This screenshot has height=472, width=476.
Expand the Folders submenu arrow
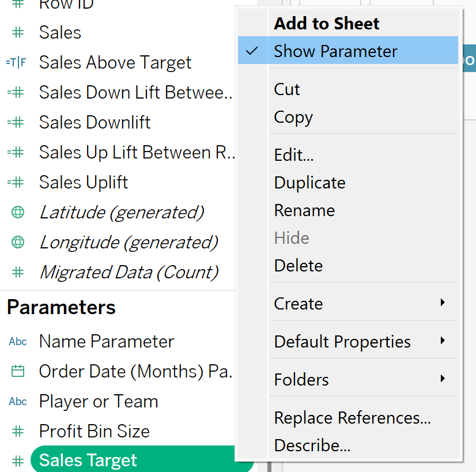click(x=443, y=379)
